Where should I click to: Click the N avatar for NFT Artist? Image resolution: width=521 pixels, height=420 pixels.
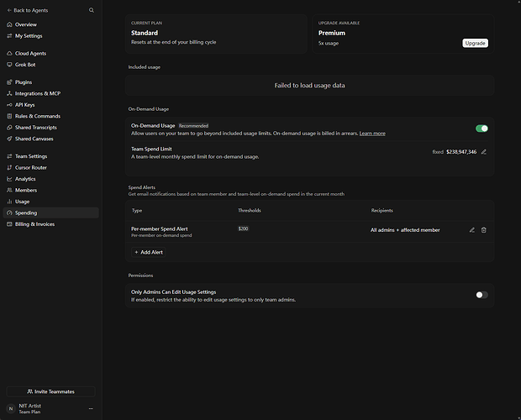(x=11, y=409)
